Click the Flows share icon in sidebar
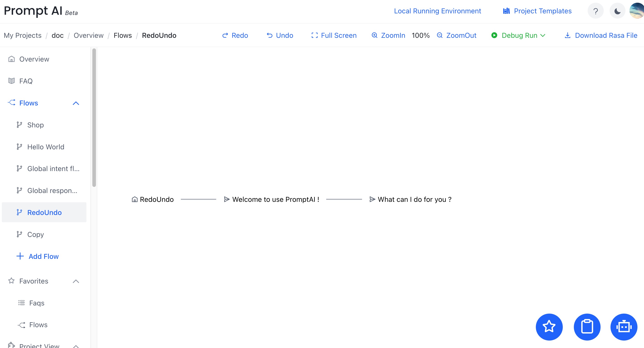 tap(12, 102)
